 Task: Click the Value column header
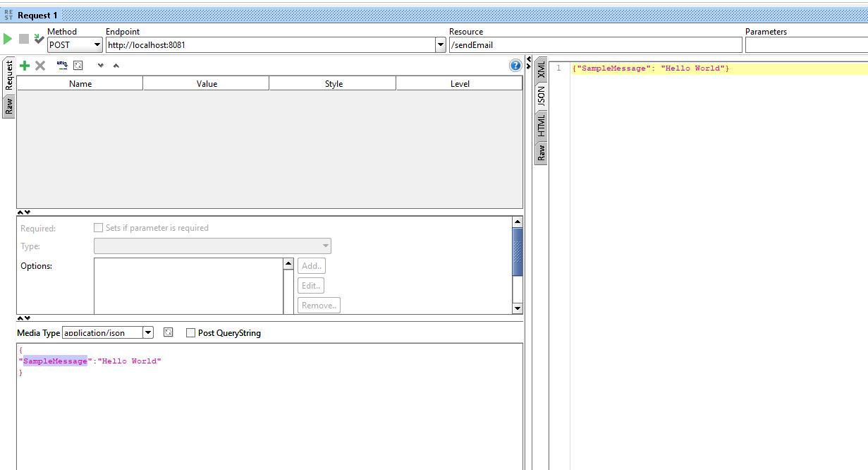click(207, 83)
